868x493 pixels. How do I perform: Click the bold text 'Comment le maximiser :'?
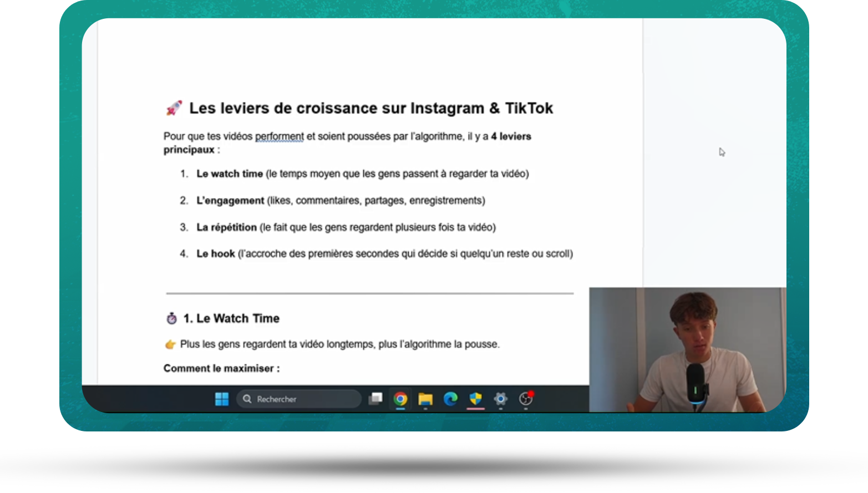click(222, 368)
